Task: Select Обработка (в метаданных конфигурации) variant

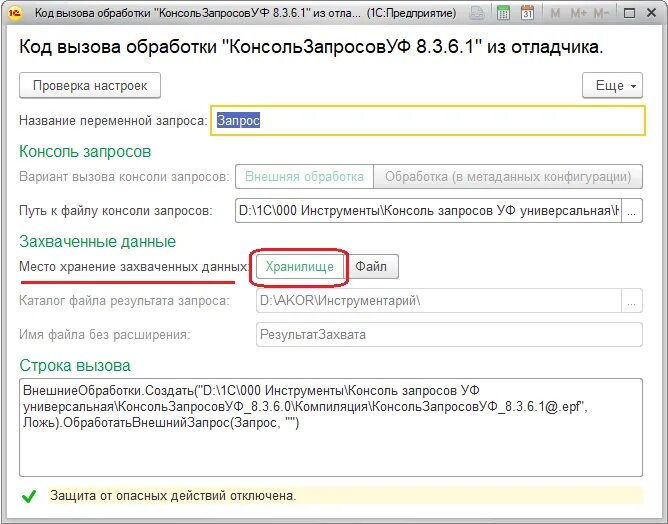Action: (x=508, y=176)
